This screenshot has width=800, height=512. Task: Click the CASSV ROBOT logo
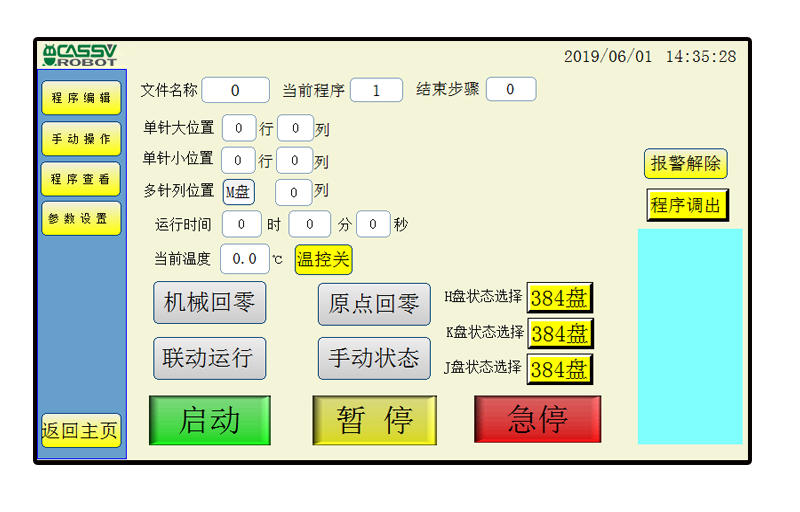coord(80,54)
